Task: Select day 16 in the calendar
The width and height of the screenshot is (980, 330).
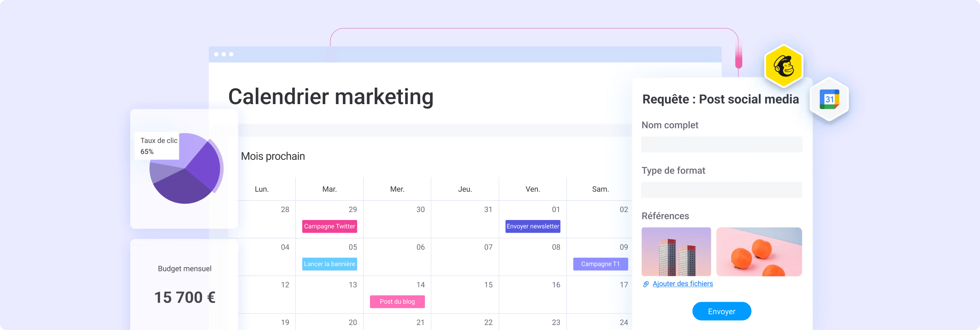Action: pyautogui.click(x=556, y=285)
